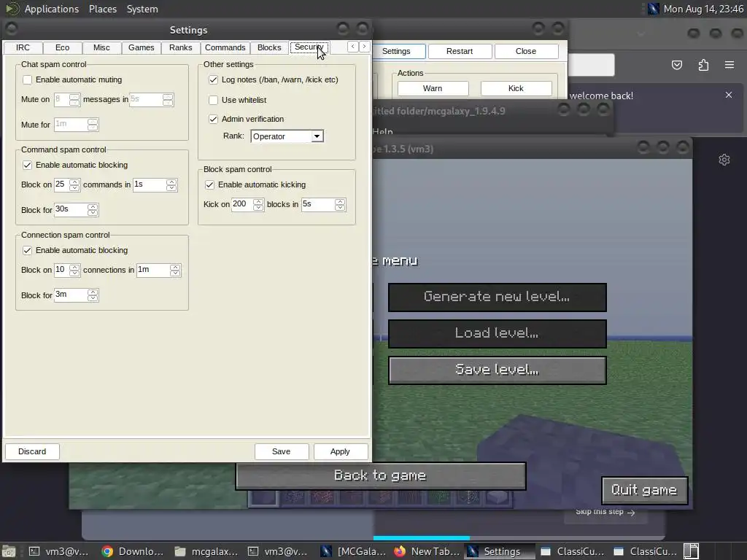Screen dimensions: 747x560
Task: Open the Games tab
Action: pos(141,47)
